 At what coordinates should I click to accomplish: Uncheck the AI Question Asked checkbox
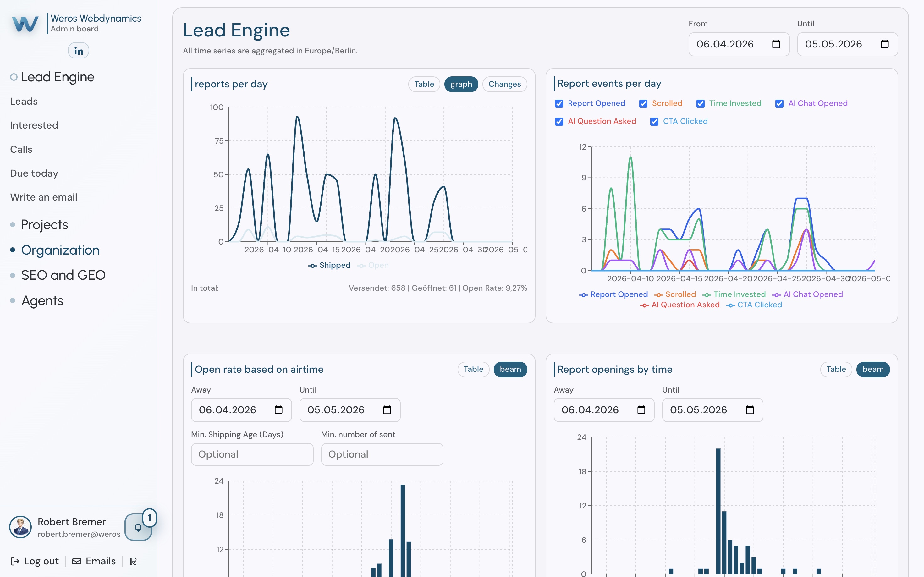click(559, 122)
